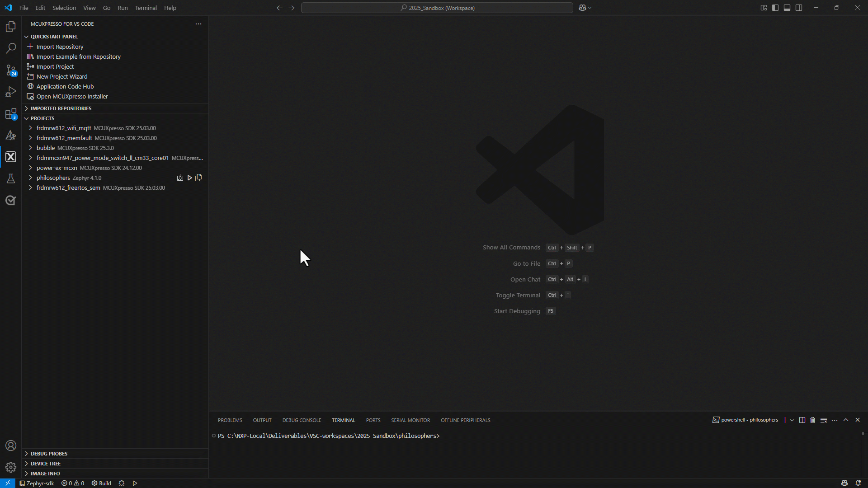Click debug play icon on philosophers project
The height and width of the screenshot is (488, 868).
(189, 178)
